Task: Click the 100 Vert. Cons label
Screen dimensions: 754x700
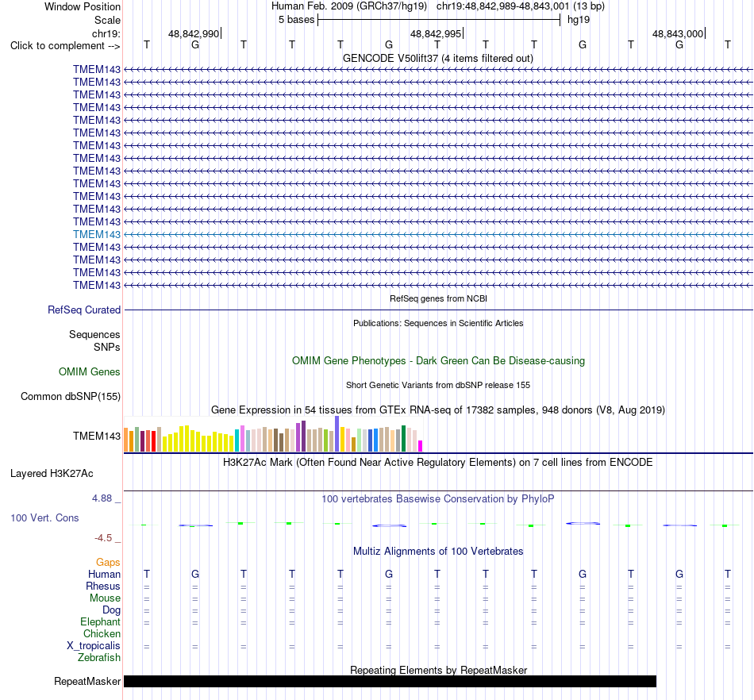Action: [x=44, y=517]
